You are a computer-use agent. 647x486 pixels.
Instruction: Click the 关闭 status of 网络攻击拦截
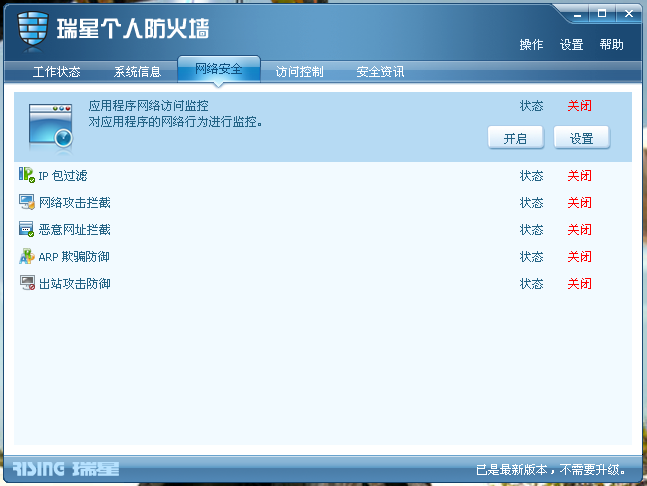(x=579, y=203)
